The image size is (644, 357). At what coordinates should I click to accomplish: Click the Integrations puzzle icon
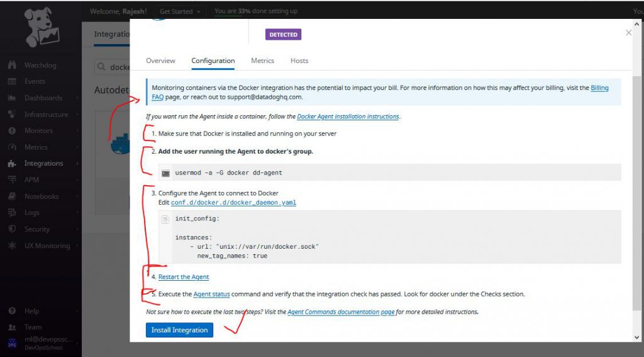coord(12,164)
